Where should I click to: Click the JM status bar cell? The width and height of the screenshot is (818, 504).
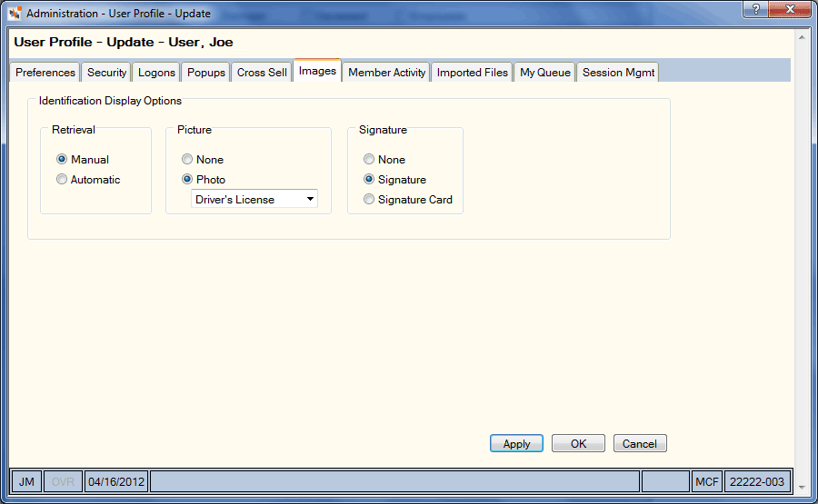tap(26, 481)
